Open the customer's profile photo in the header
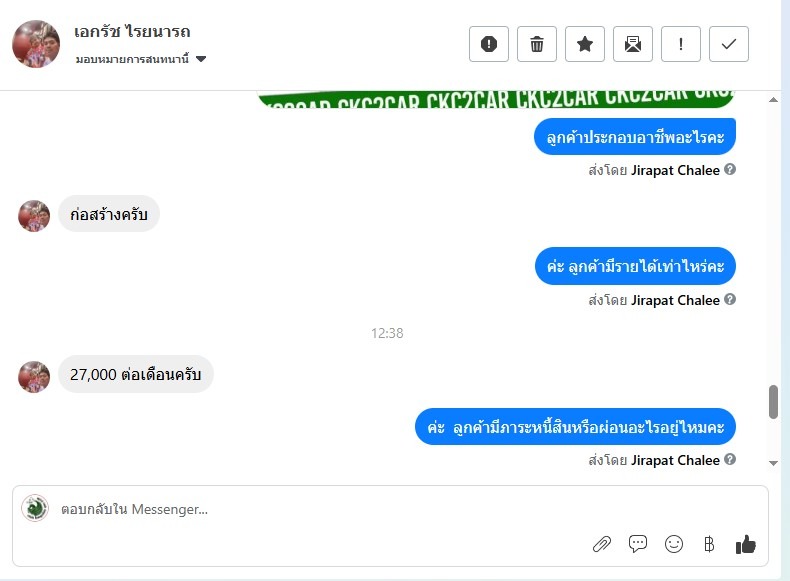This screenshot has width=790, height=581. click(x=36, y=44)
